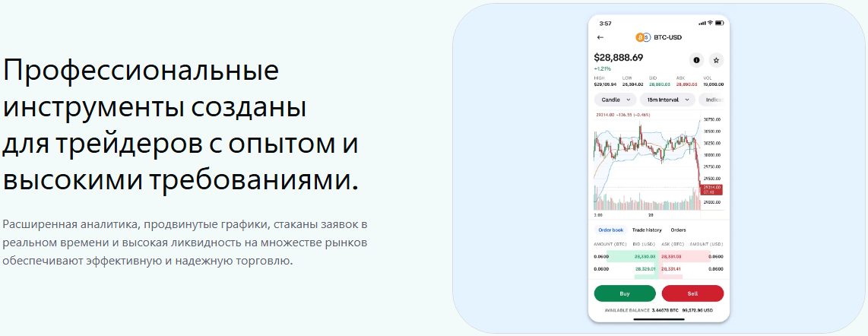Select the Orders tab
This screenshot has height=336, width=868.
pos(678,230)
